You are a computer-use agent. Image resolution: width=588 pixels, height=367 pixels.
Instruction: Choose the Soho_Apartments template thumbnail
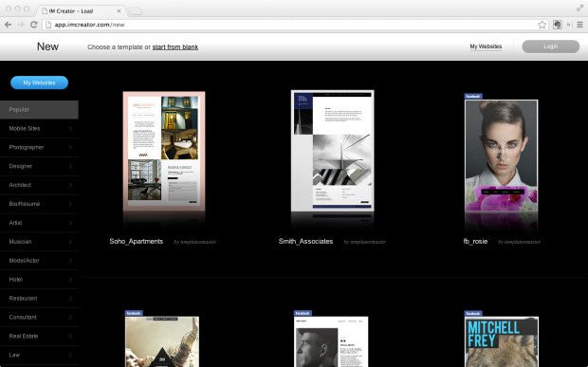coord(164,151)
